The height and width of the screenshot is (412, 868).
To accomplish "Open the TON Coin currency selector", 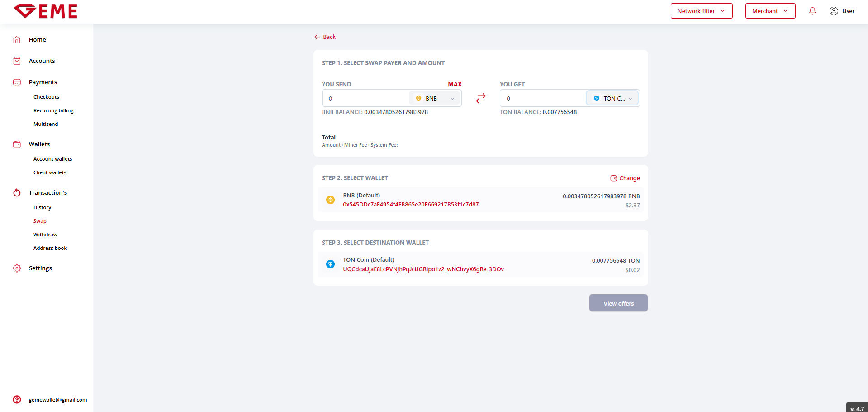I will point(612,98).
